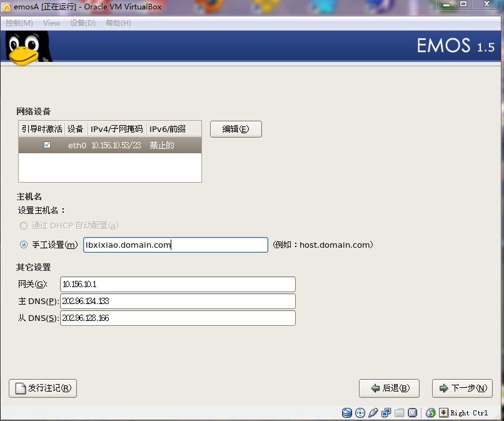Click the mouse integration status icon

[430, 413]
